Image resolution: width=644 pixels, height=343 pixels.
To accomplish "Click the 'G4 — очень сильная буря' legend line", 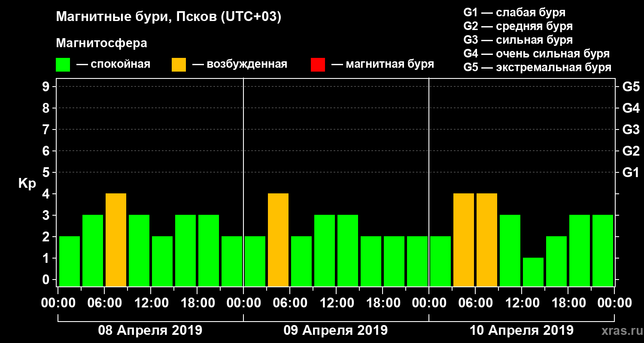I will pyautogui.click(x=537, y=54).
